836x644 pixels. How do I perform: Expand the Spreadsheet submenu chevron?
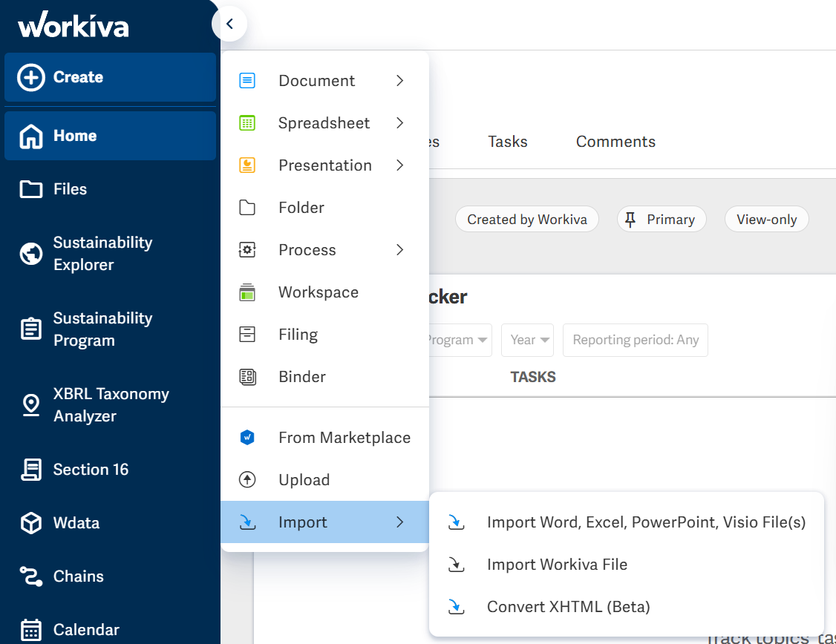point(400,123)
